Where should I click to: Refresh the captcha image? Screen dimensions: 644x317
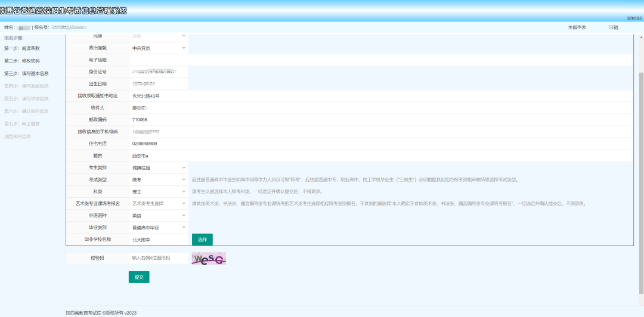click(209, 259)
